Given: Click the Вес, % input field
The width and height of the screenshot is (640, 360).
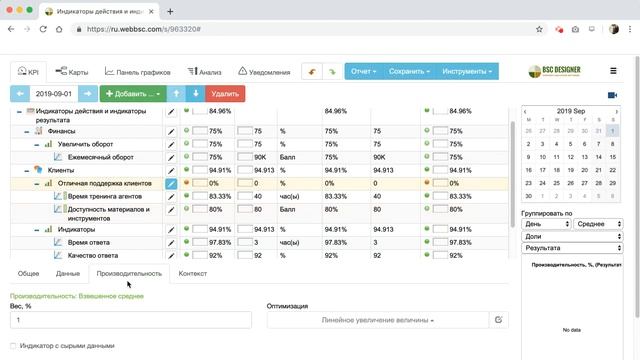Looking at the screenshot, I should 131,320.
